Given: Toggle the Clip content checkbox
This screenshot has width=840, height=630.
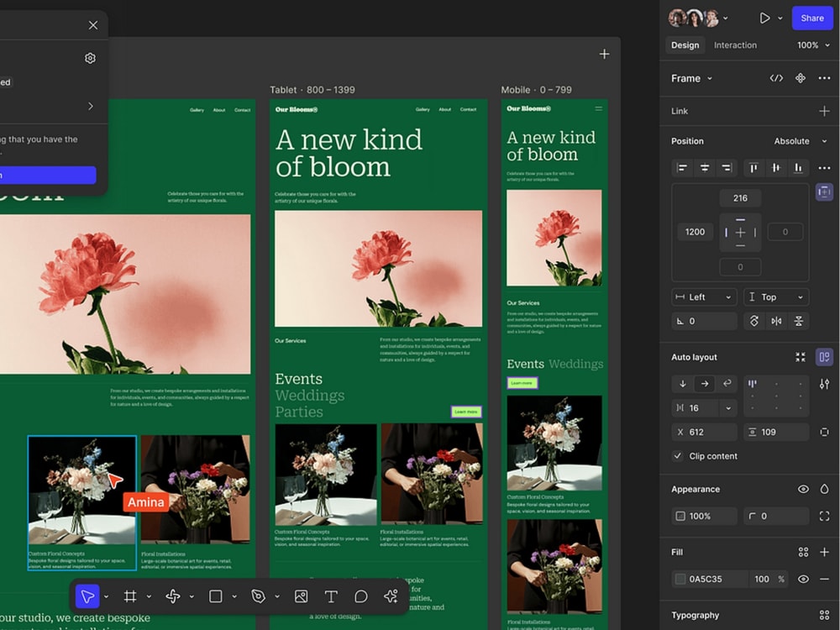Looking at the screenshot, I should [678, 456].
